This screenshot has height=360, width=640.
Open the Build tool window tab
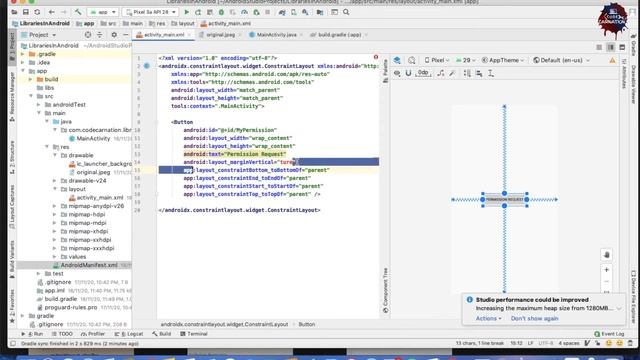tap(162, 334)
